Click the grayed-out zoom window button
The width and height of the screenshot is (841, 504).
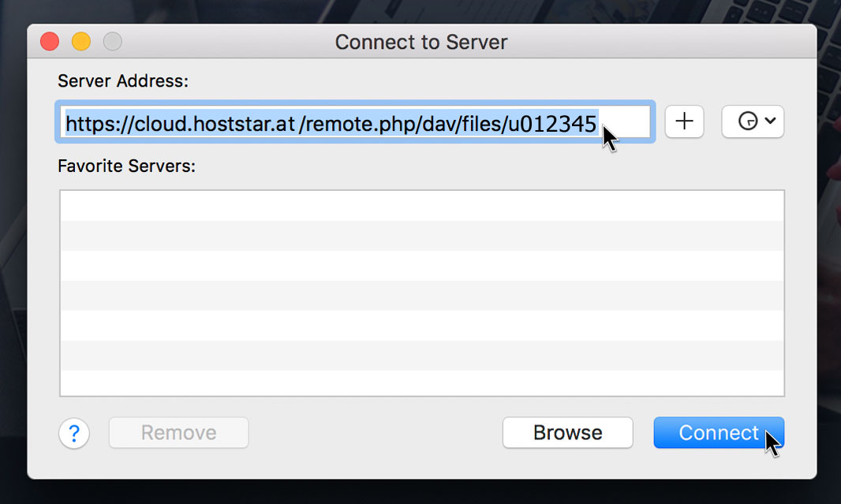click(113, 41)
